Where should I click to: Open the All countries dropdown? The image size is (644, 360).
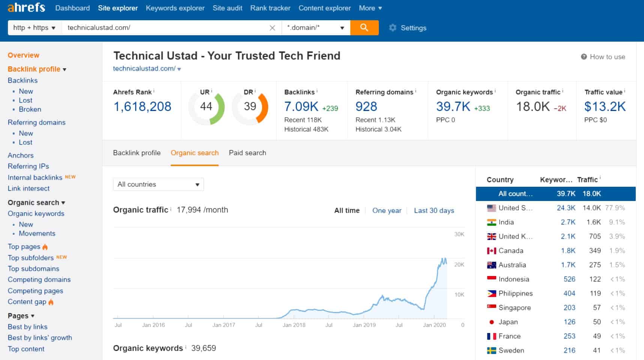pos(158,184)
